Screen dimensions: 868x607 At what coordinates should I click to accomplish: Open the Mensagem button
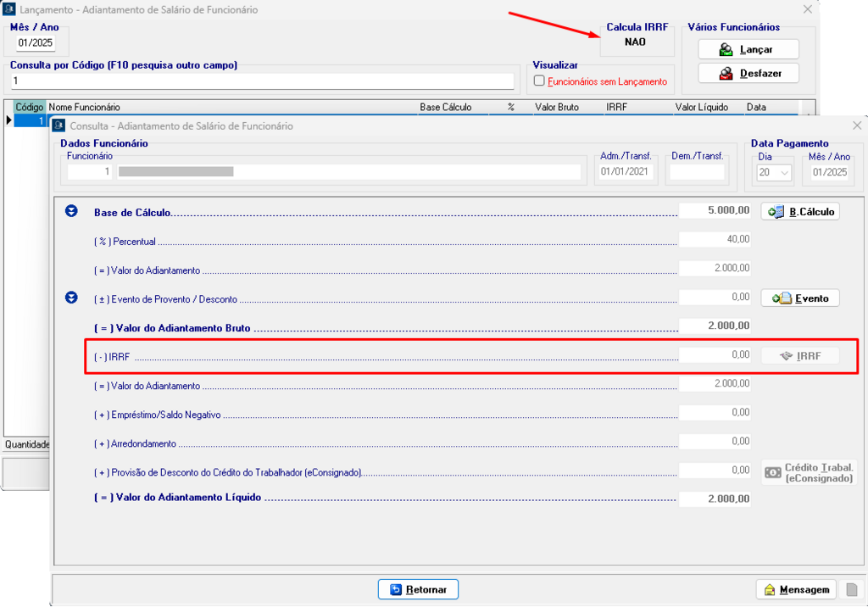click(795, 589)
